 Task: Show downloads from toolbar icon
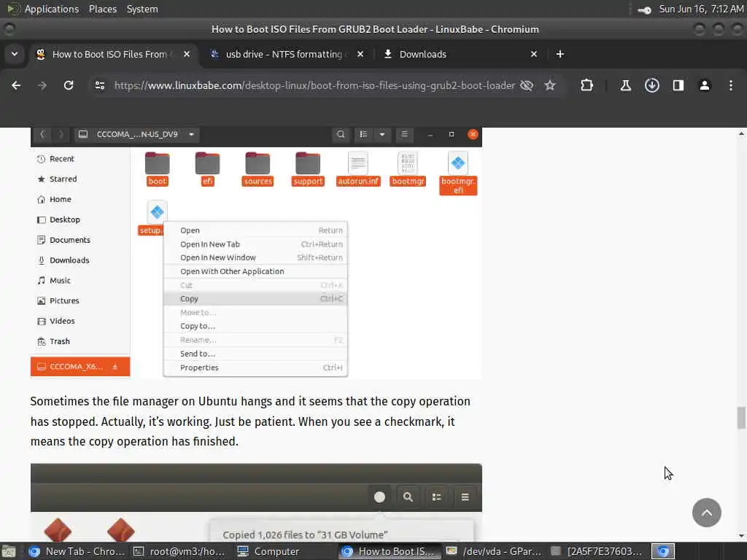(x=651, y=85)
